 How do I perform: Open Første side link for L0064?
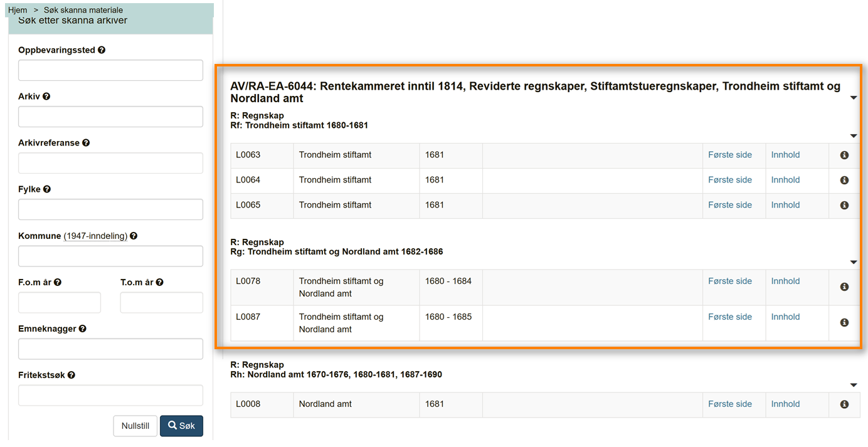(730, 180)
